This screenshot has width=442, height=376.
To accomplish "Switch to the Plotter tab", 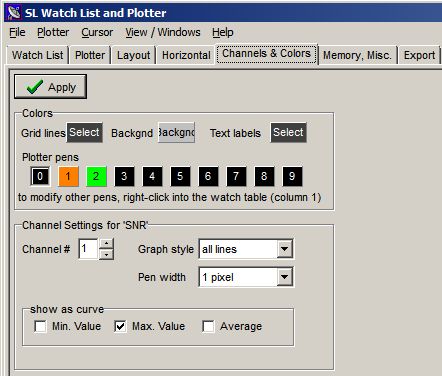I will tap(90, 55).
